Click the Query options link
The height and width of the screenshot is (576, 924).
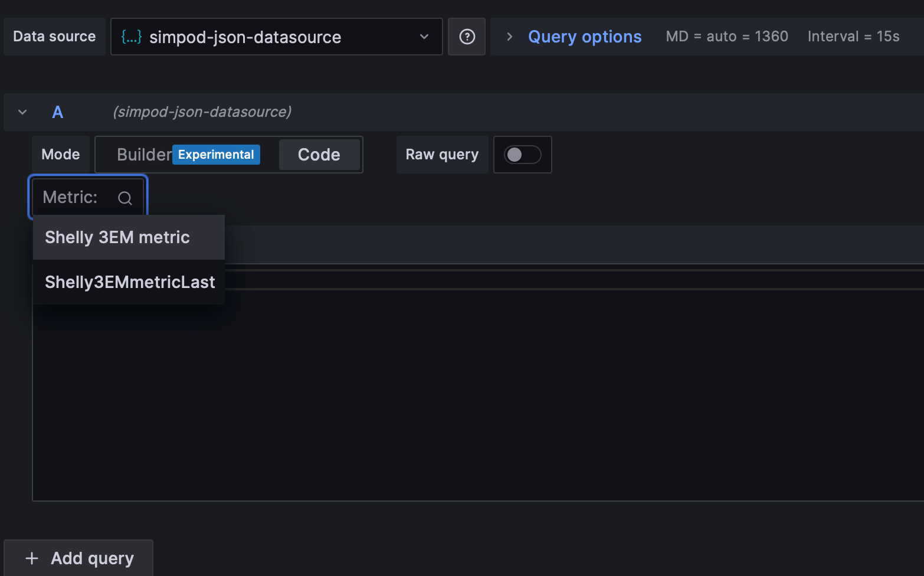click(585, 37)
